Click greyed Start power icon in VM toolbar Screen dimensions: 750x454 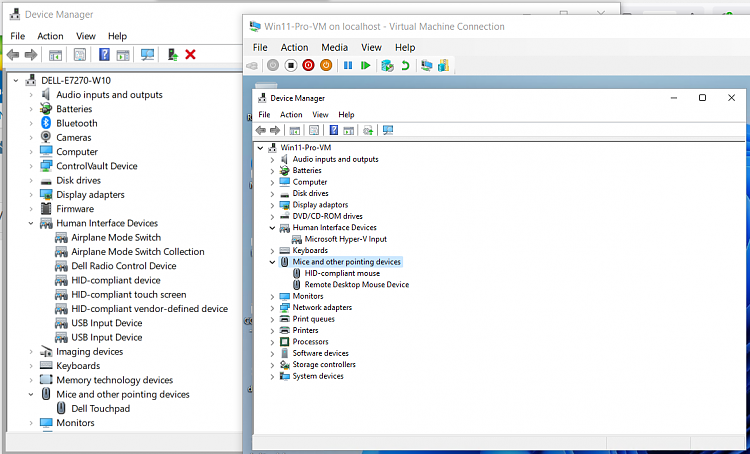click(273, 65)
